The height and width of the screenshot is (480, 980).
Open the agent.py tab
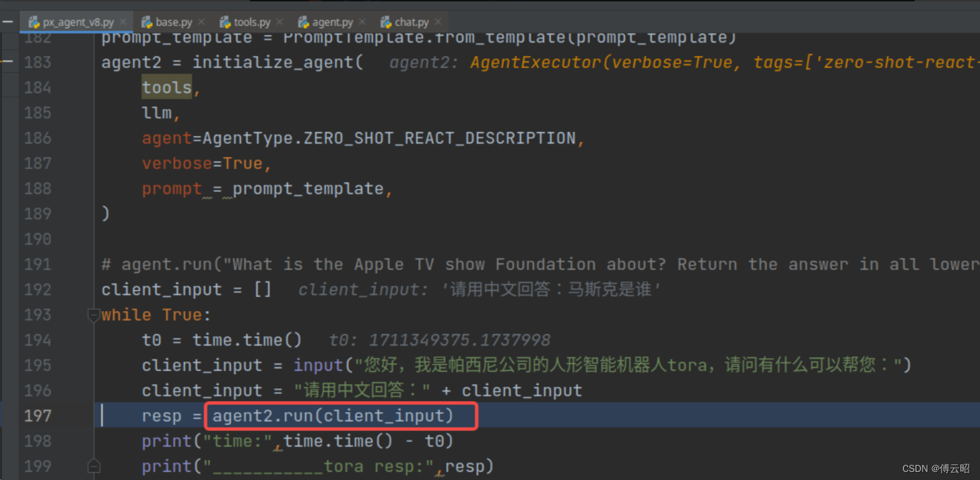tap(332, 22)
